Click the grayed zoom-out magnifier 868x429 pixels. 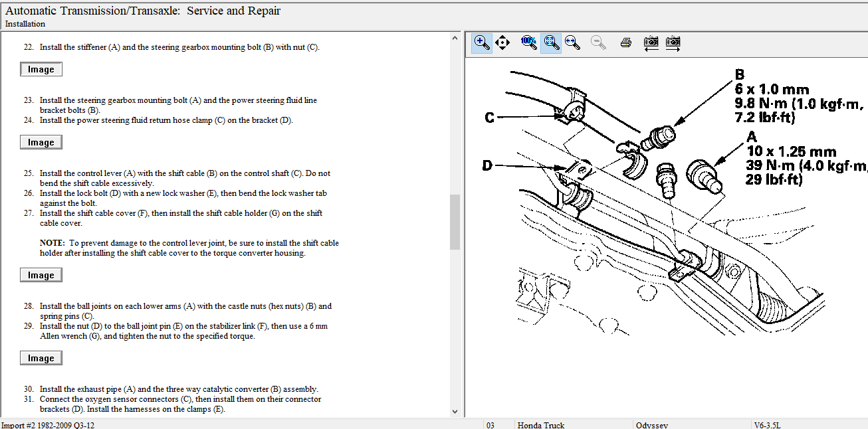[599, 43]
